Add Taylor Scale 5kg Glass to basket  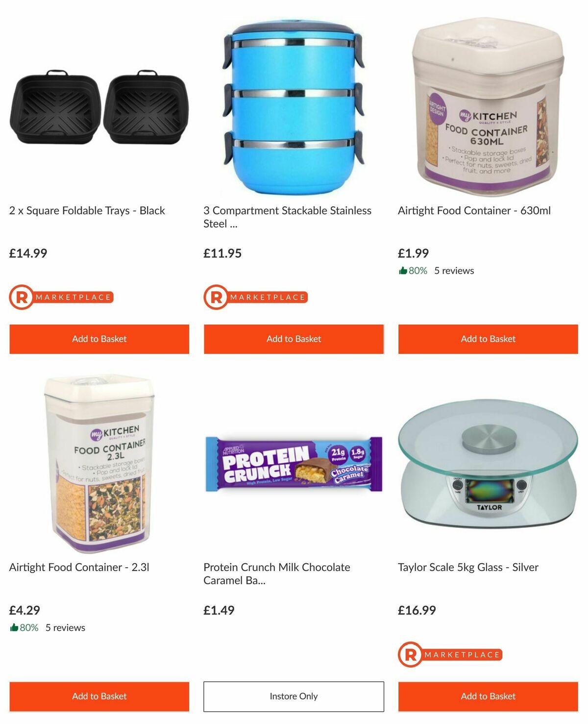488,696
